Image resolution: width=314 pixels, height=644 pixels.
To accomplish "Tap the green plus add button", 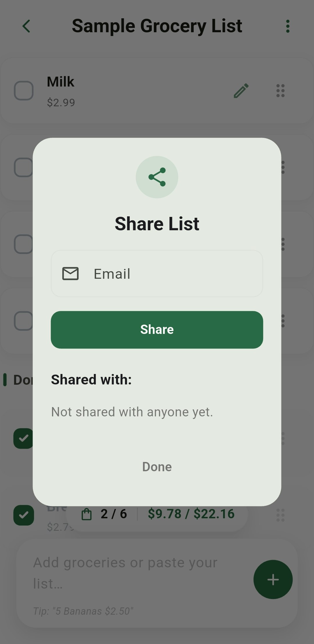I will pos(273,580).
